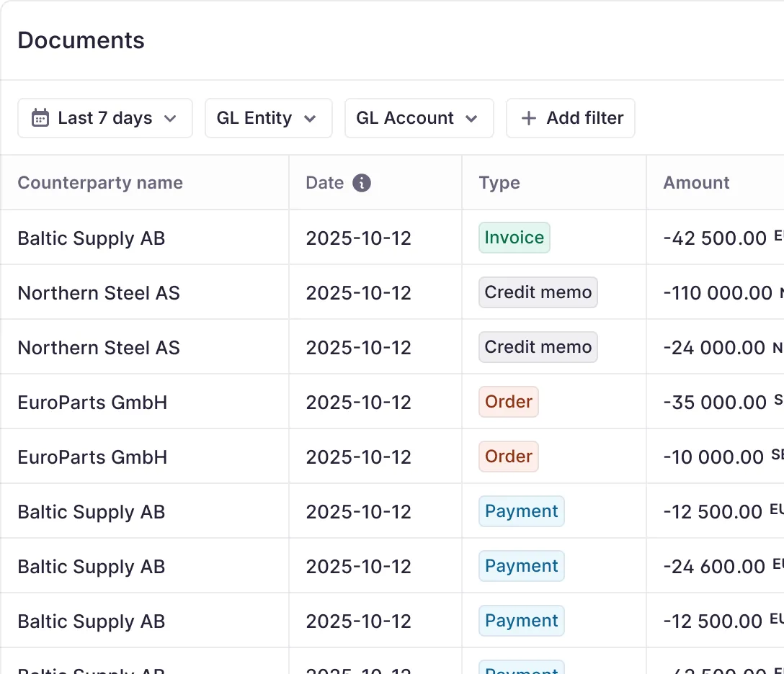Screen dimensions: 784x674
Task: Click Payment badge in -24 600.00 row
Action: tap(521, 566)
